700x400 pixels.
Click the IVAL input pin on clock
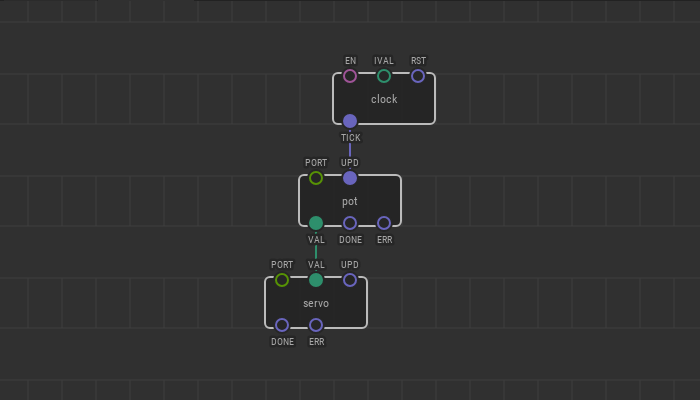[x=384, y=76]
